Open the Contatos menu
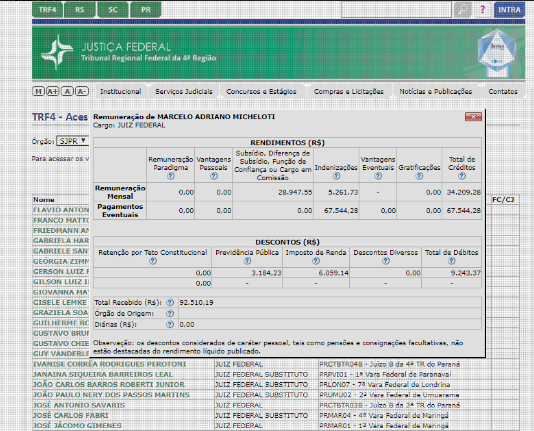534x431 pixels. [503, 92]
